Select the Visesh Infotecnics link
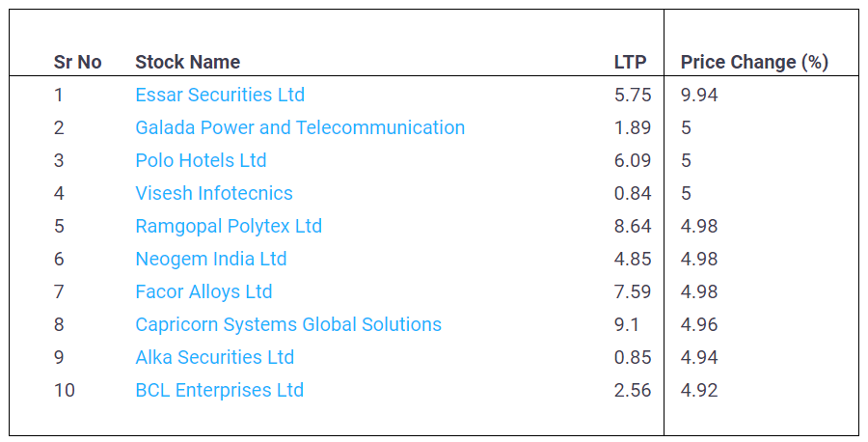Image resolution: width=868 pixels, height=442 pixels. (x=214, y=193)
